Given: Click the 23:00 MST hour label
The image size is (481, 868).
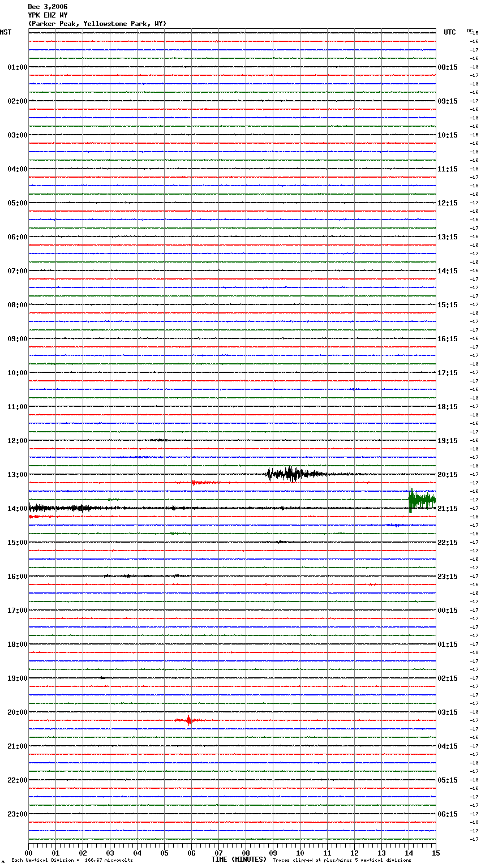Looking at the screenshot, I should (x=17, y=814).
